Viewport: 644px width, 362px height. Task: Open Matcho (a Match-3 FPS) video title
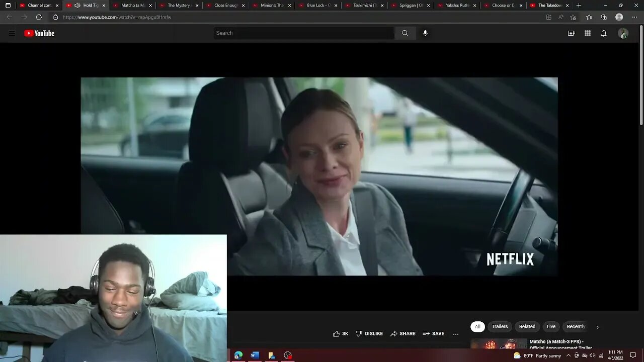click(560, 344)
